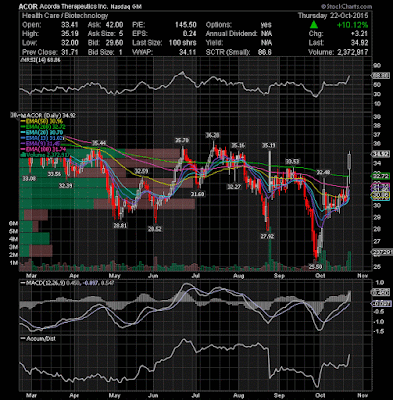Click the 35.11 price annotation in late August

coord(269,145)
